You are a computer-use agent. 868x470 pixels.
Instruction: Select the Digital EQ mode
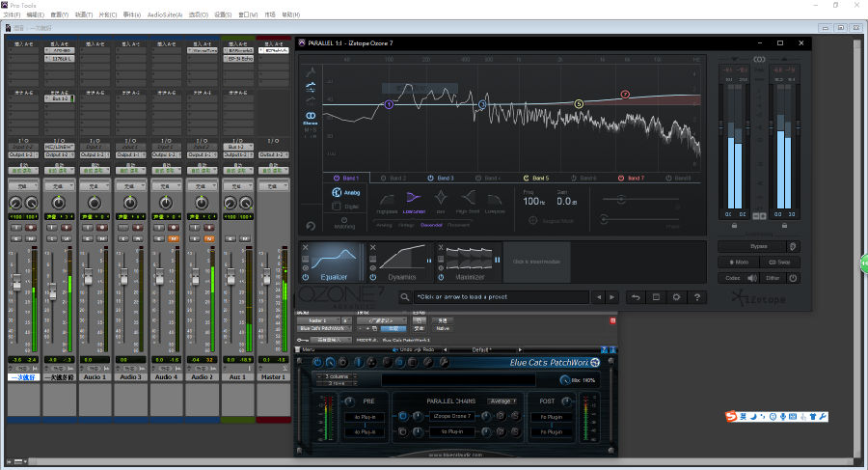point(345,207)
